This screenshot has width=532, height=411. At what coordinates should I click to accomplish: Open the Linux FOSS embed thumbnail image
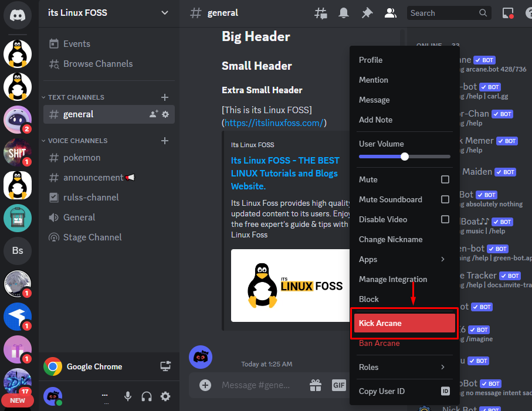(x=290, y=286)
